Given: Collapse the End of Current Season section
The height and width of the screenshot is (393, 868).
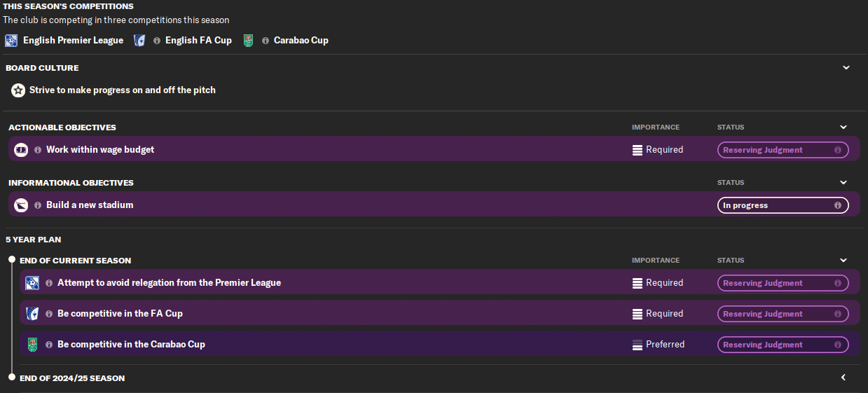Looking at the screenshot, I should pos(843,261).
